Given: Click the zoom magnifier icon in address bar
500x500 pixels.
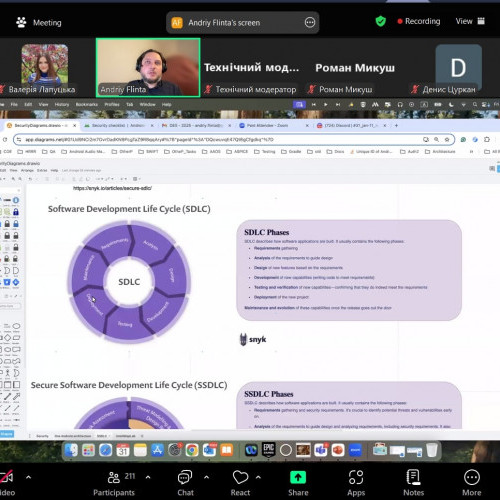Looking at the screenshot, I should pyautogui.click(x=436, y=139).
